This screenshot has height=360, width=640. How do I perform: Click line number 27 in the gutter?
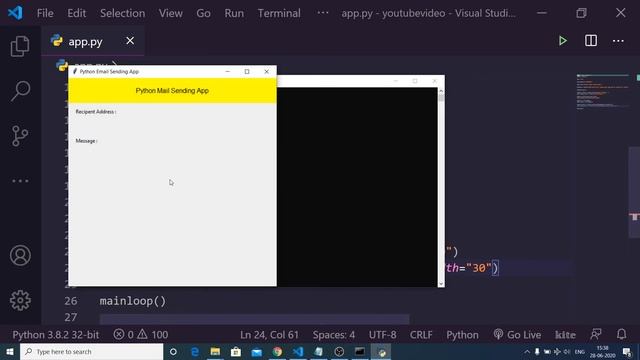(71, 317)
